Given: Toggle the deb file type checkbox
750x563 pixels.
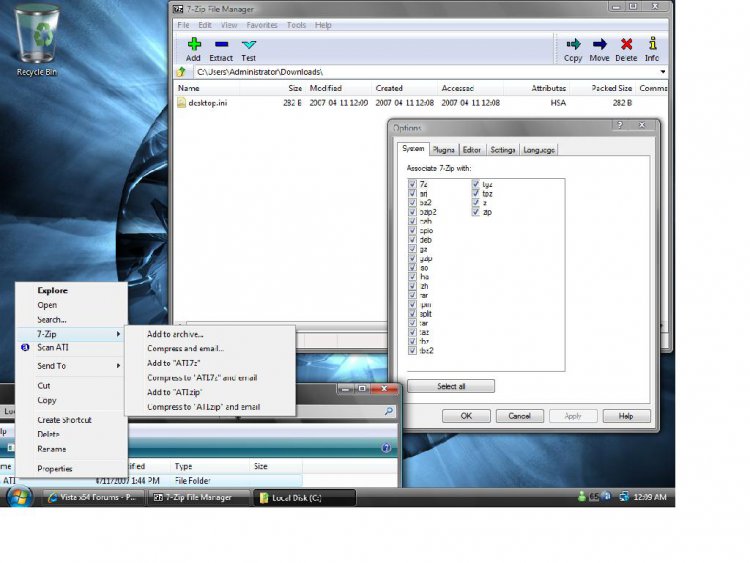Looking at the screenshot, I should (412, 240).
